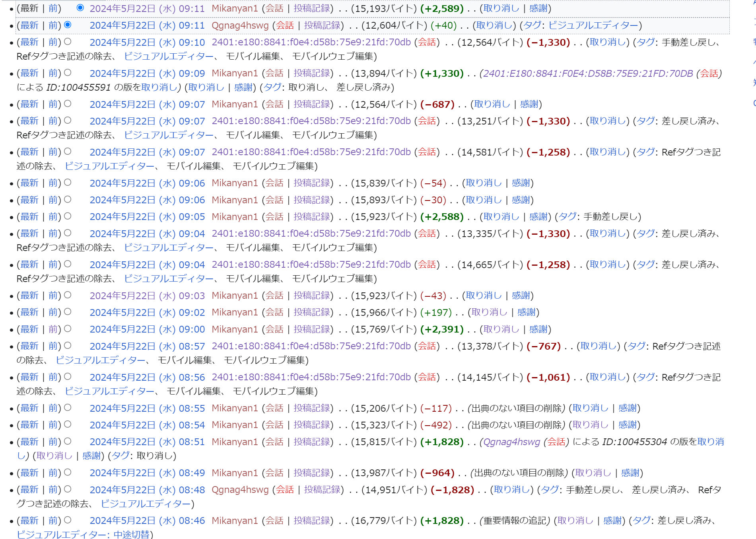This screenshot has width=756, height=539.
Task: Open ビジュアルエディター tag on 12,604バイト row
Action: click(x=593, y=25)
